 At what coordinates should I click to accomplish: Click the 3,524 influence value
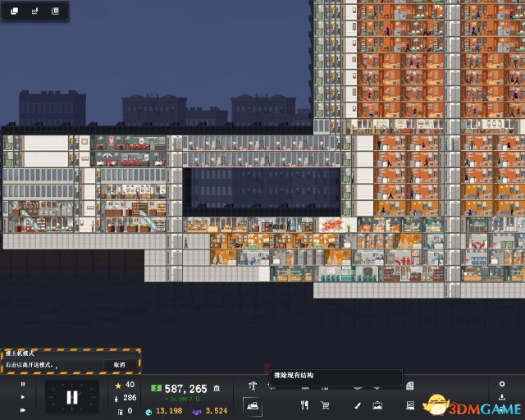coord(217,411)
